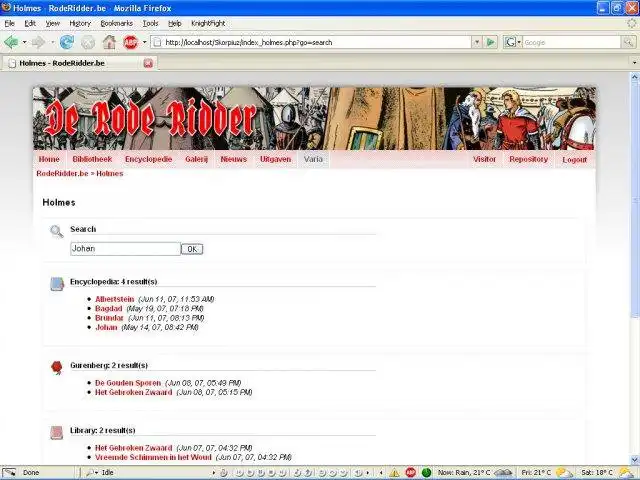Click the Google search box
Viewport: 640px width, 480px height.
pyautogui.click(x=571, y=42)
